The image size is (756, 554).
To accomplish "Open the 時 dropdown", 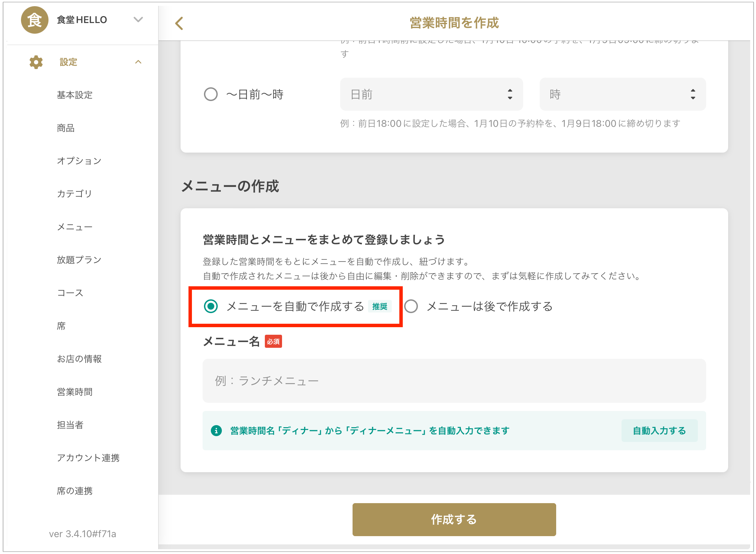I will click(623, 94).
